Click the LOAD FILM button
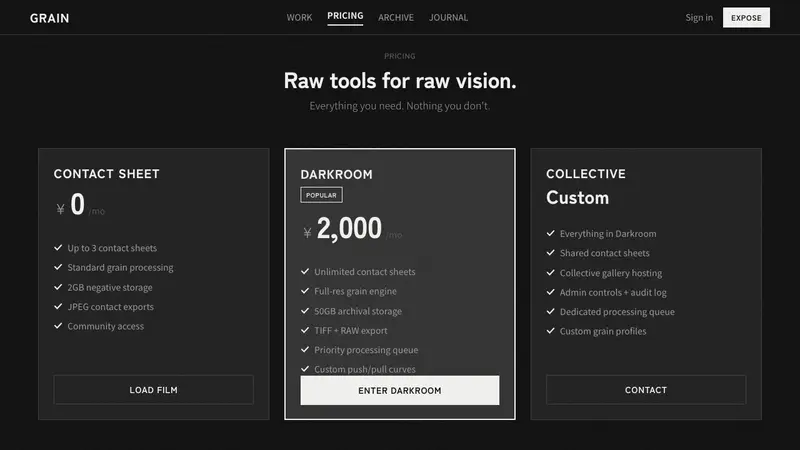This screenshot has width=800, height=450. click(154, 390)
